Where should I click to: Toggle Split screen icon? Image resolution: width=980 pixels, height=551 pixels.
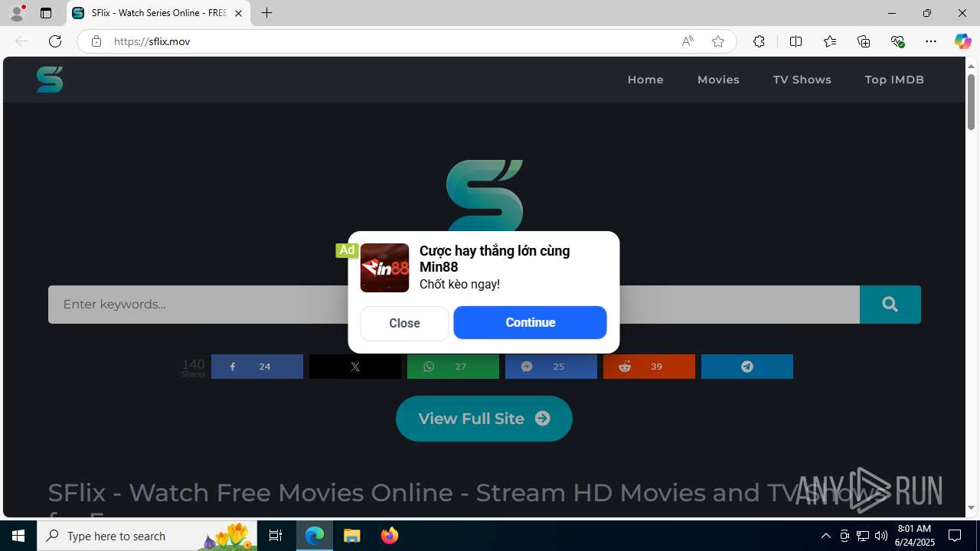point(795,41)
